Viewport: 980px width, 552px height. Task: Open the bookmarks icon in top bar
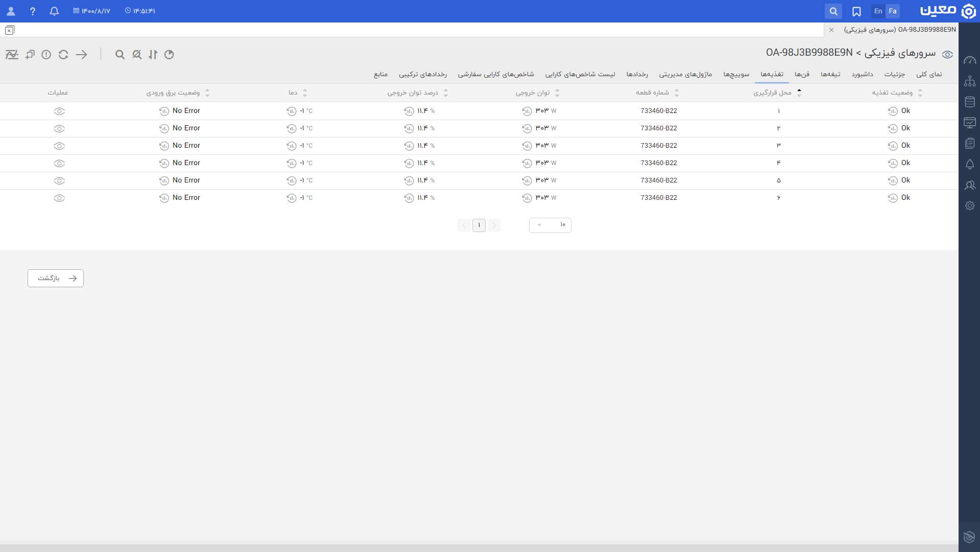tap(856, 11)
